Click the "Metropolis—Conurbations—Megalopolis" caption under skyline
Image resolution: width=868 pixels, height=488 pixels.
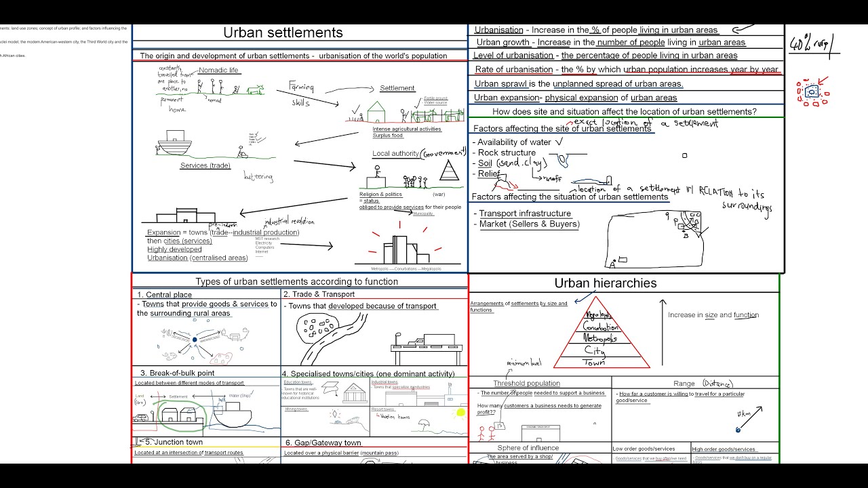[x=406, y=269]
